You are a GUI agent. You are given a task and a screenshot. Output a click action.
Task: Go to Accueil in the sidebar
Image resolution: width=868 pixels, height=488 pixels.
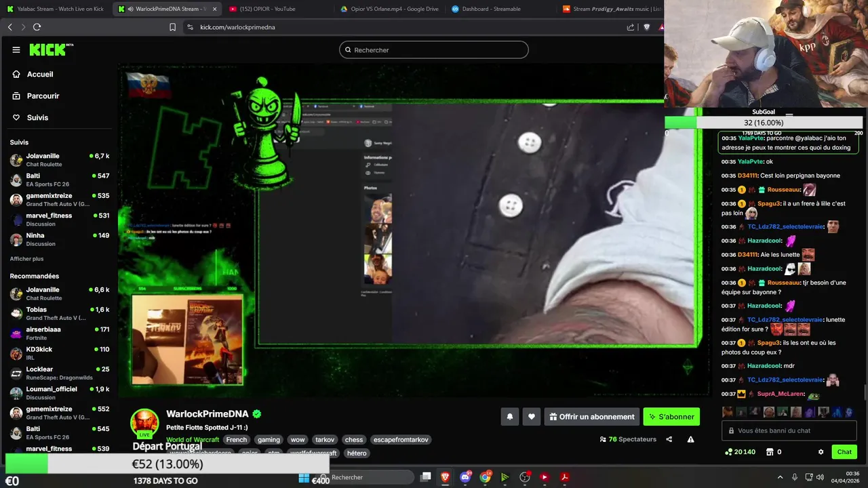[x=40, y=75]
